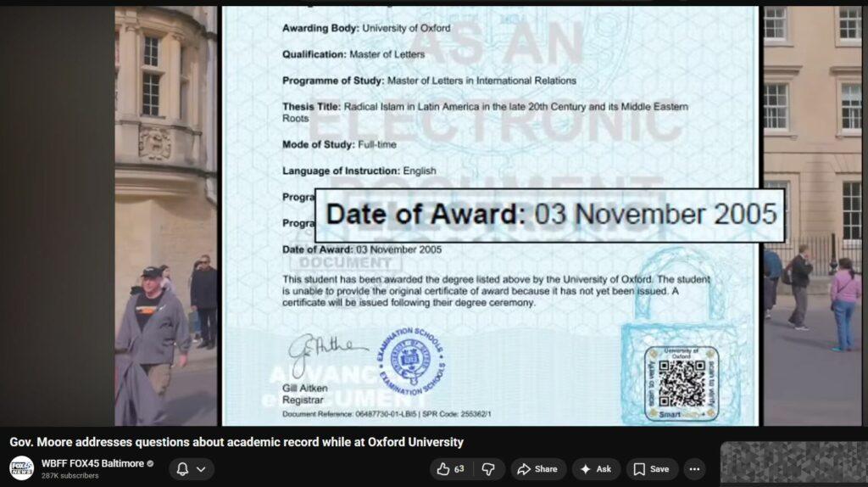Like the video with thumbs up
This screenshot has height=487, width=868.
click(451, 469)
